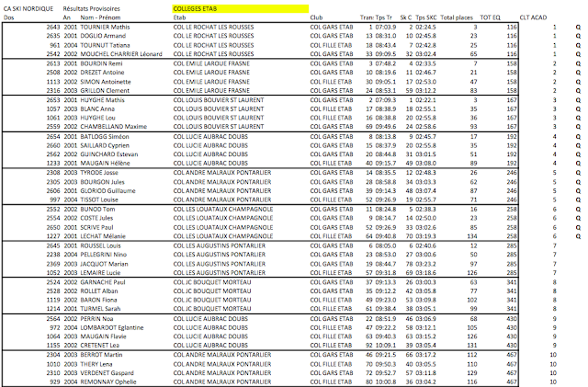Select time 07:09.3 in HUYGHE Mathis row
This screenshot has height=387, width=588.
(386, 100)
